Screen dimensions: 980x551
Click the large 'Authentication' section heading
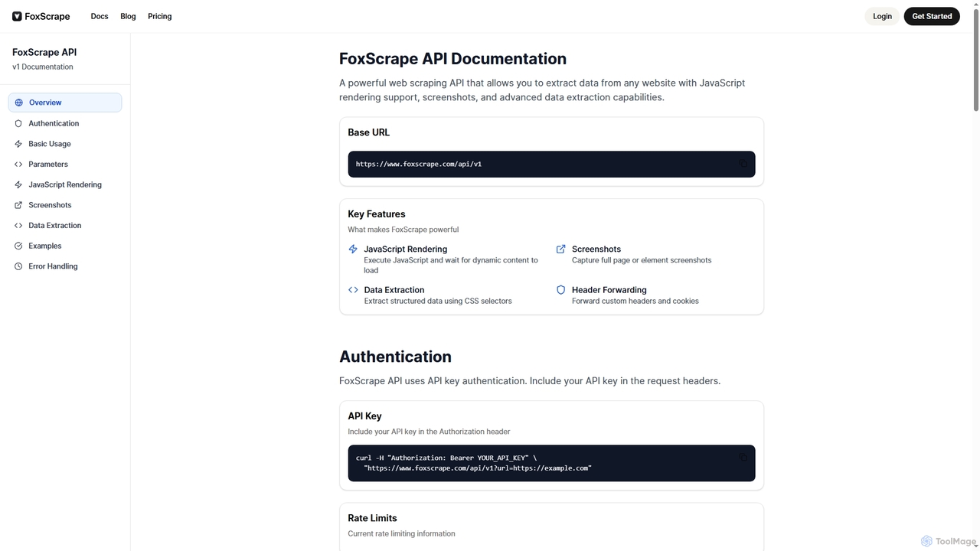[x=395, y=357]
